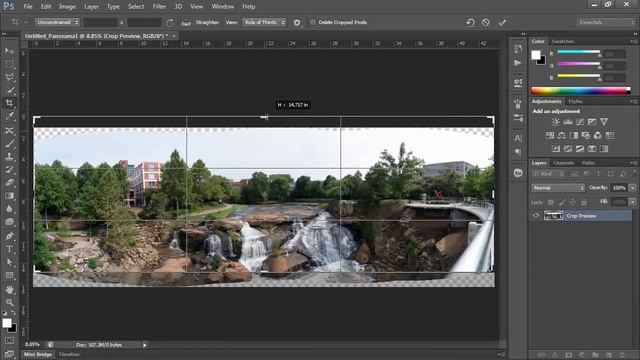Click the color spectrum ramp
The height and width of the screenshot is (360, 640).
coord(581,91)
